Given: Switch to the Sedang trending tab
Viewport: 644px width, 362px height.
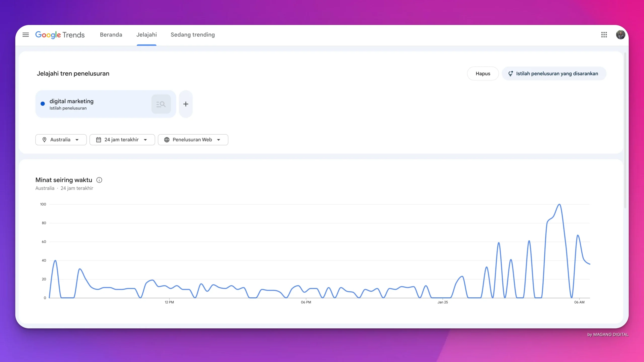Looking at the screenshot, I should 193,35.
